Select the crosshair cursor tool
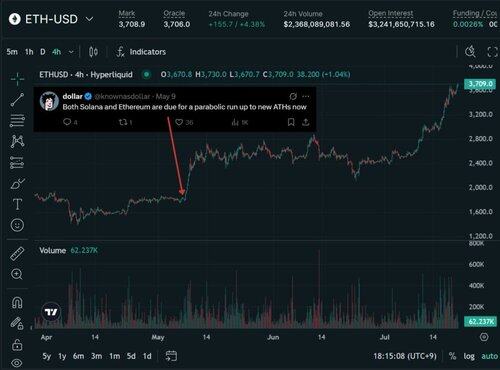 tap(17, 79)
